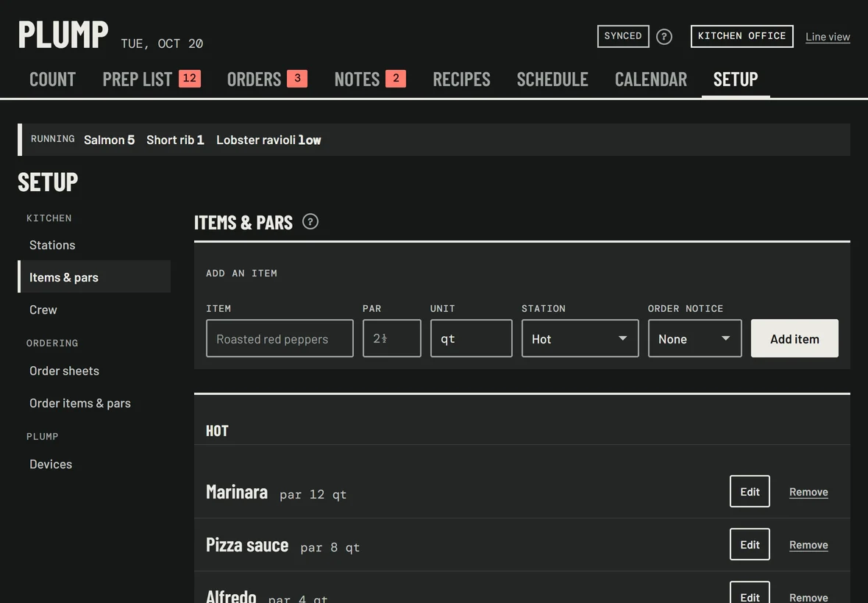Edit the Marinara item
The height and width of the screenshot is (603, 868).
click(x=750, y=491)
